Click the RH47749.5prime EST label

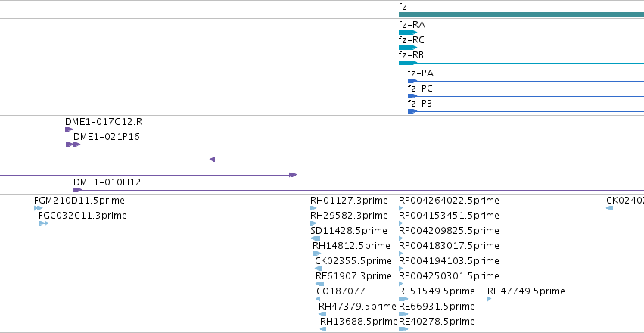526,291
